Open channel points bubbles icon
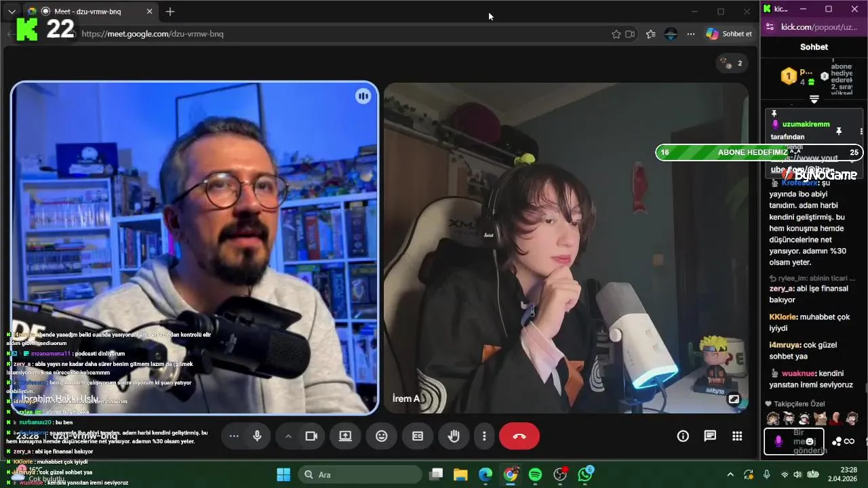 pyautogui.click(x=837, y=441)
